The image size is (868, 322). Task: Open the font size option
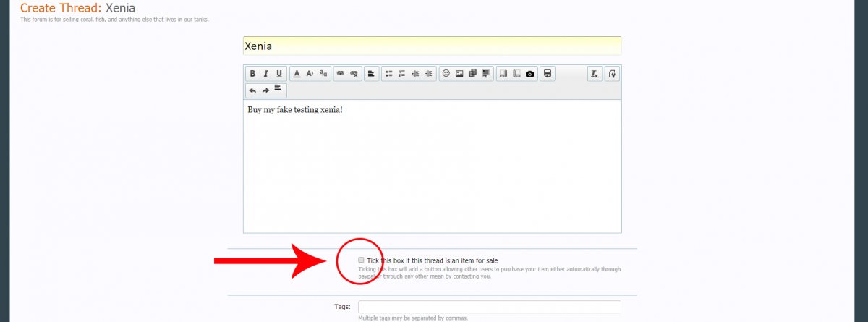click(310, 74)
